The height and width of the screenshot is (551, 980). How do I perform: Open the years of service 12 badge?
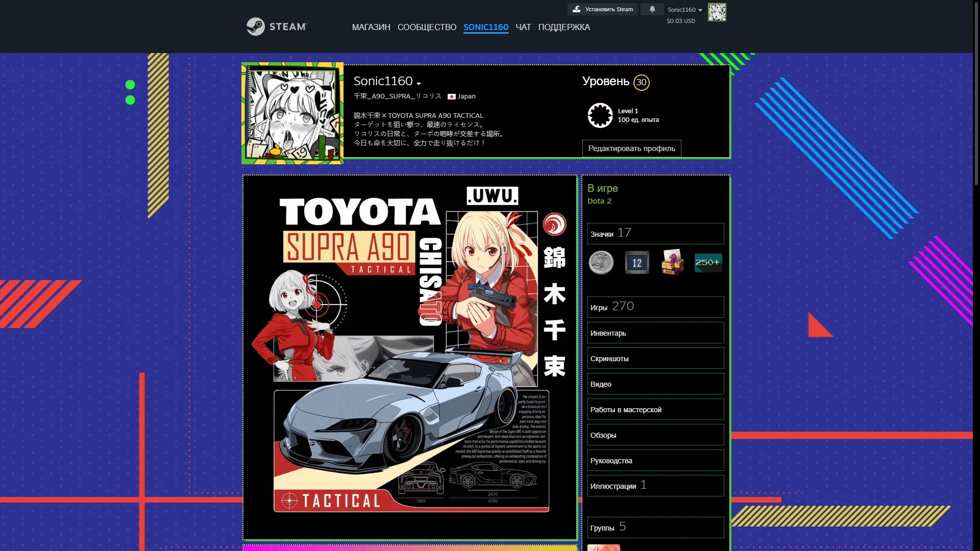637,263
